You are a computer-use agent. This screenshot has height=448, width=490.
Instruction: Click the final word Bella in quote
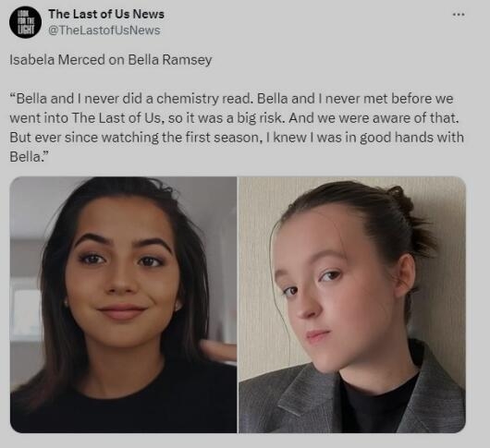pyautogui.click(x=30, y=157)
